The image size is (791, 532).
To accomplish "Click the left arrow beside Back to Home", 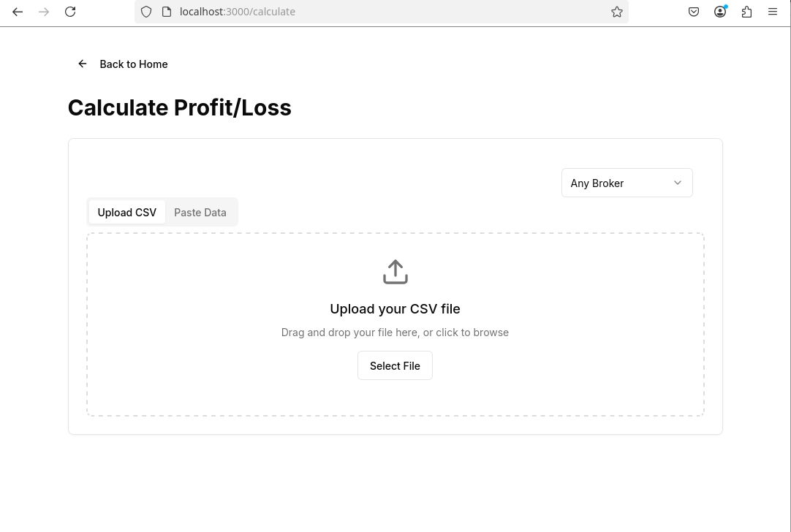I will click(82, 64).
